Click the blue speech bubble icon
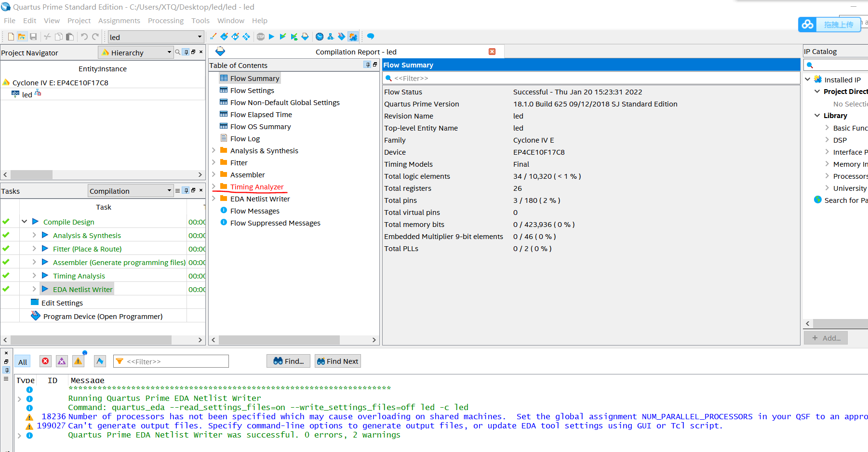The height and width of the screenshot is (452, 868). coord(371,37)
